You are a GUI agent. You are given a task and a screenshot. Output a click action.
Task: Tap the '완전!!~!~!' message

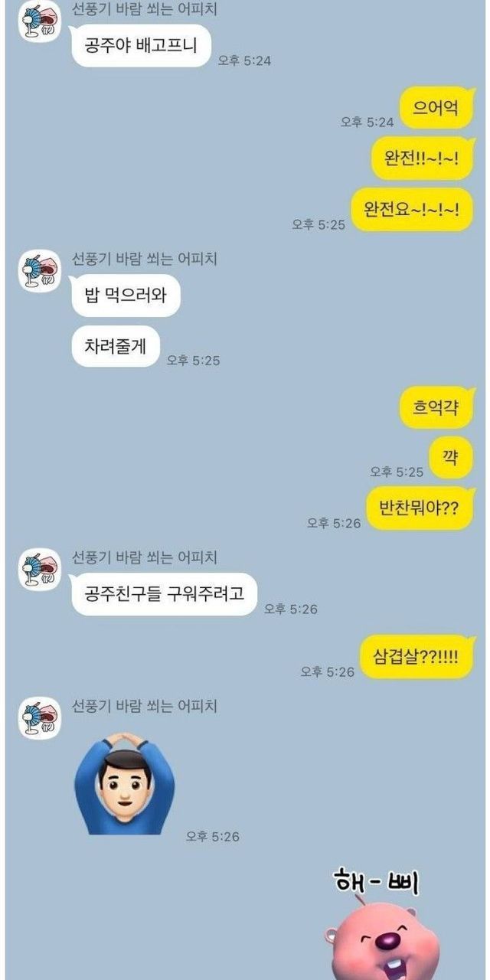423,158
